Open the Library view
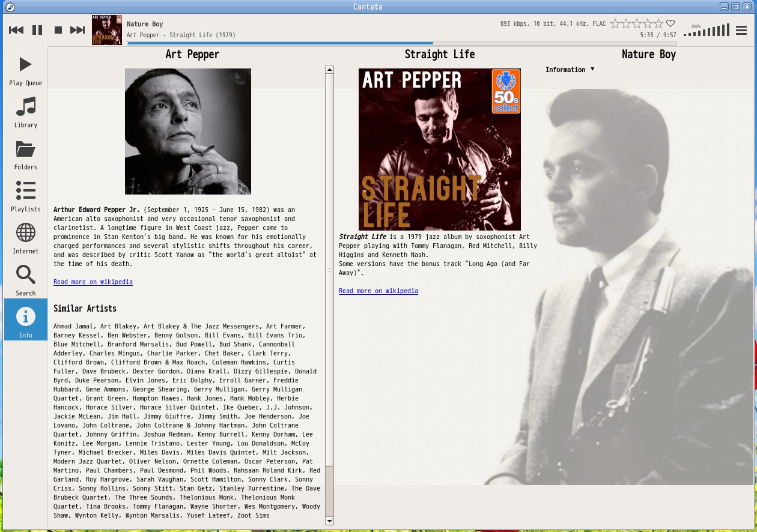 pyautogui.click(x=26, y=112)
